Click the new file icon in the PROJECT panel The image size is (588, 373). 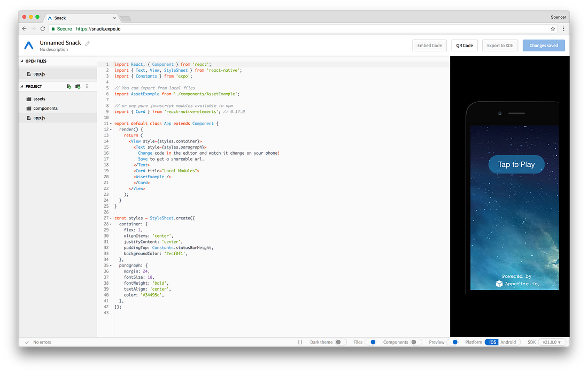(68, 86)
